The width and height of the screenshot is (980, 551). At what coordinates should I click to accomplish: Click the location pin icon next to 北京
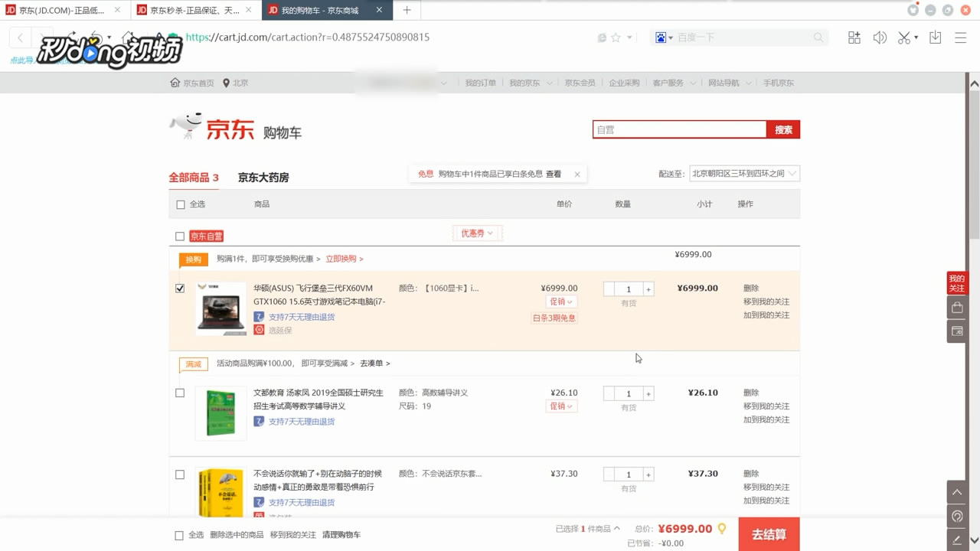click(x=225, y=82)
